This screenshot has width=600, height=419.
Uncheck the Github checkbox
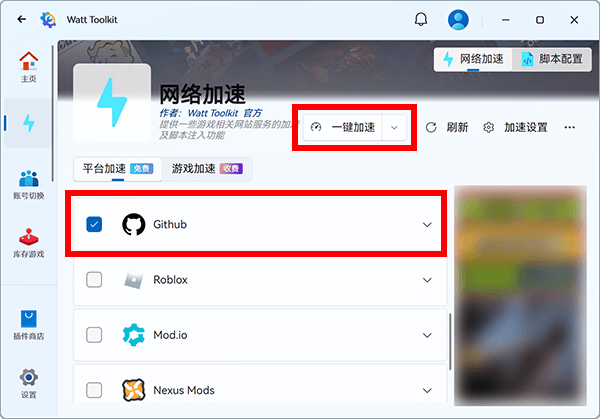(x=94, y=224)
